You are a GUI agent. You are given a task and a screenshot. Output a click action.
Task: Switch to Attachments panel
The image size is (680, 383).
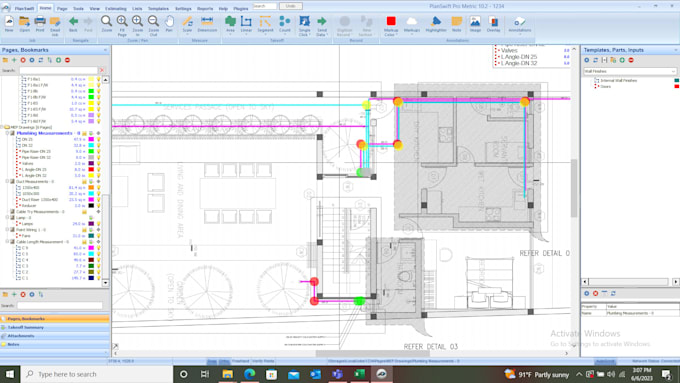[55, 336]
